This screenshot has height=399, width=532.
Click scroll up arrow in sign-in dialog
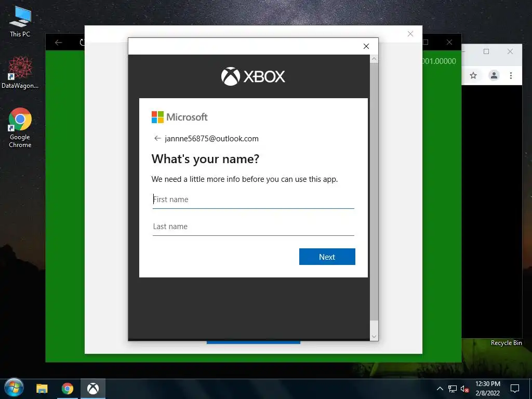tap(374, 59)
